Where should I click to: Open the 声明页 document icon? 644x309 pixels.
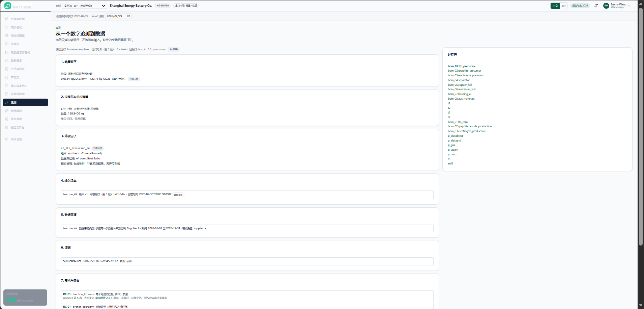pos(7,77)
